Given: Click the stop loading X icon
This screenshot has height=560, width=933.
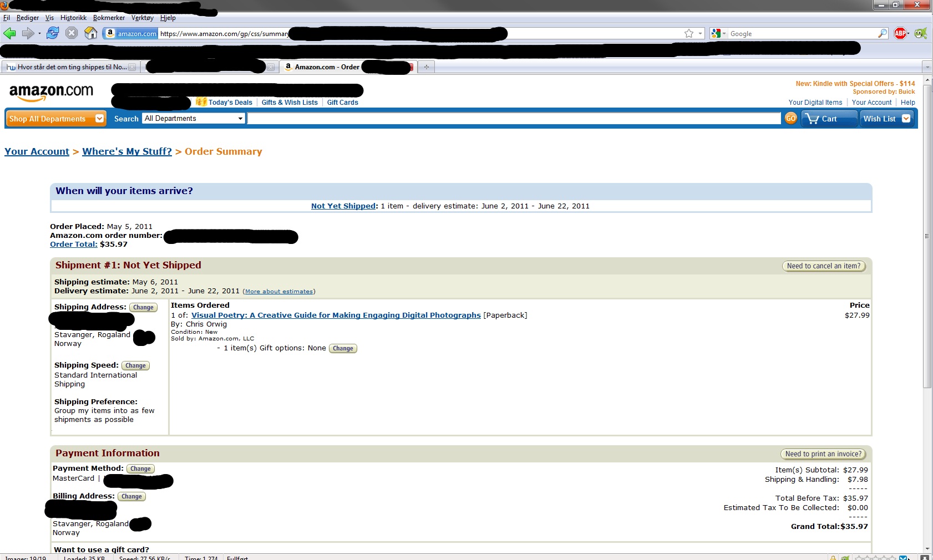Looking at the screenshot, I should (72, 33).
